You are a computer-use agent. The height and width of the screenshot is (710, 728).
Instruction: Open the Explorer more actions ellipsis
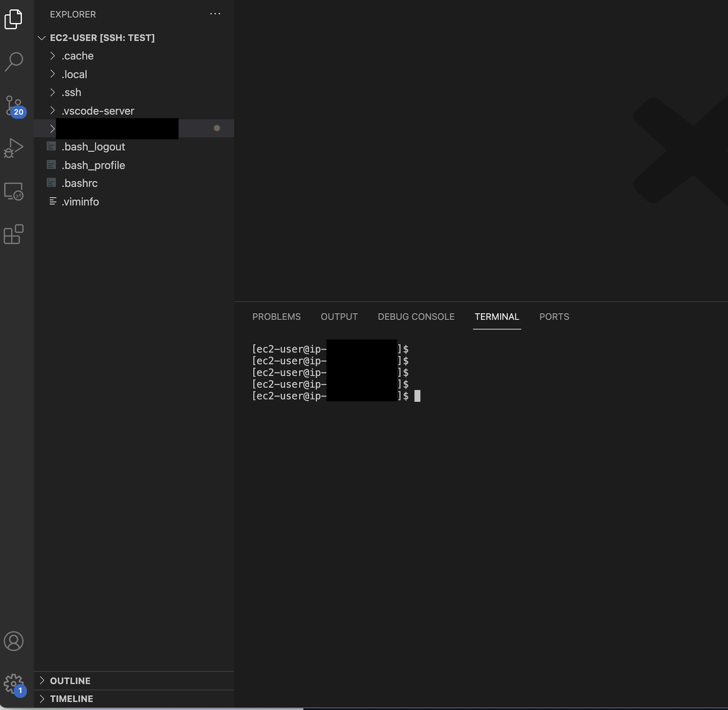tap(215, 14)
